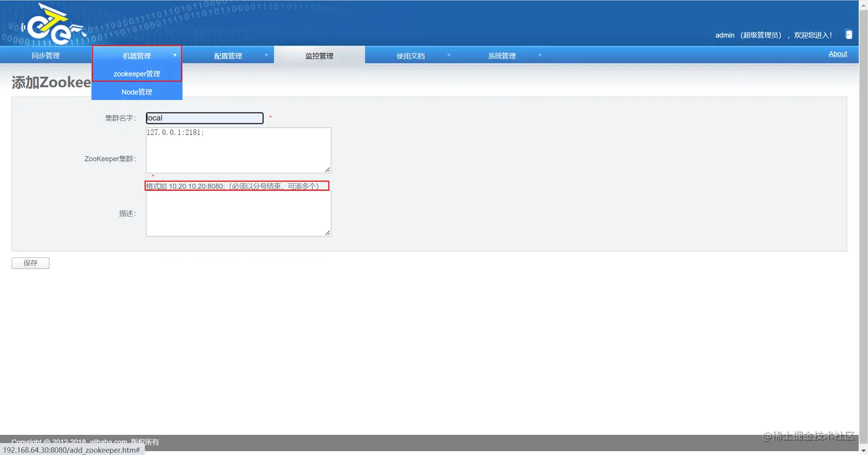Click the logout icon beside welcome text
868x455 pixels.
point(849,34)
